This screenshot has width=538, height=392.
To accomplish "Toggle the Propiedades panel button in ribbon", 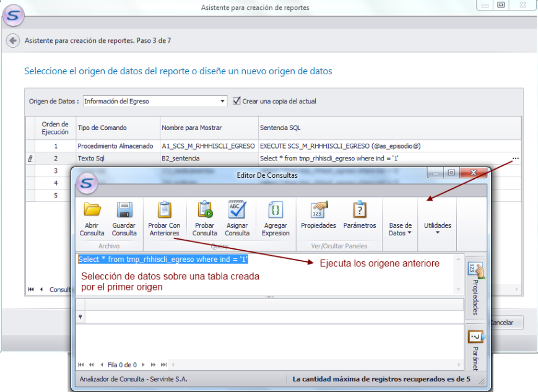I will tap(318, 210).
